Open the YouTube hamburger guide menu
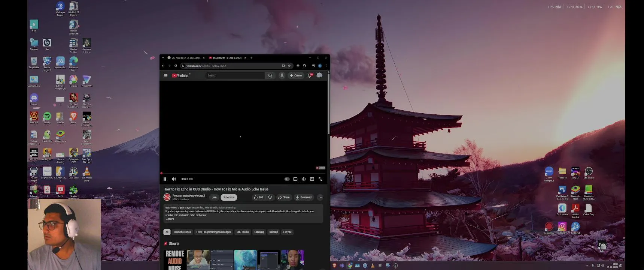Screen dimensions: 644x270 tap(165, 75)
